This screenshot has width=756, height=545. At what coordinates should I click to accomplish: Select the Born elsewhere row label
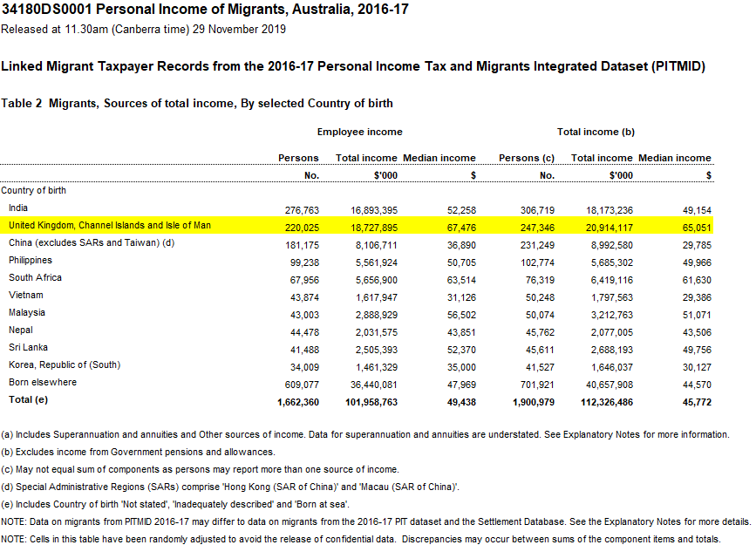(43, 382)
